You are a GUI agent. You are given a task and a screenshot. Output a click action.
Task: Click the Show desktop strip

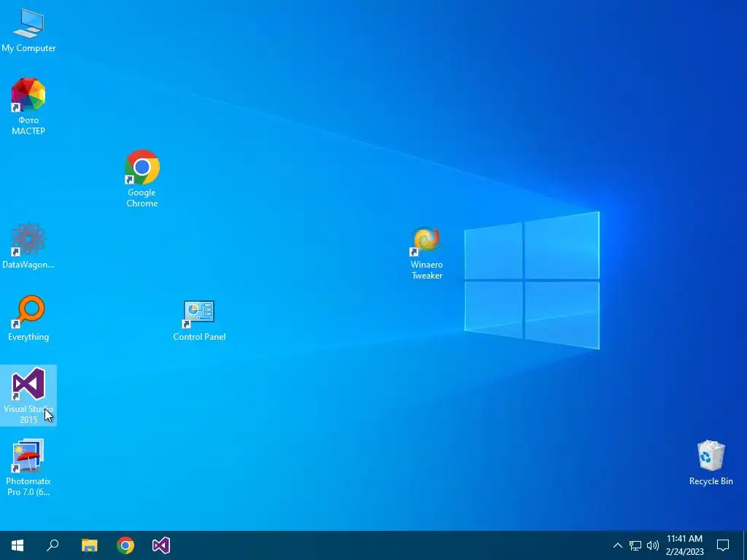(x=745, y=545)
